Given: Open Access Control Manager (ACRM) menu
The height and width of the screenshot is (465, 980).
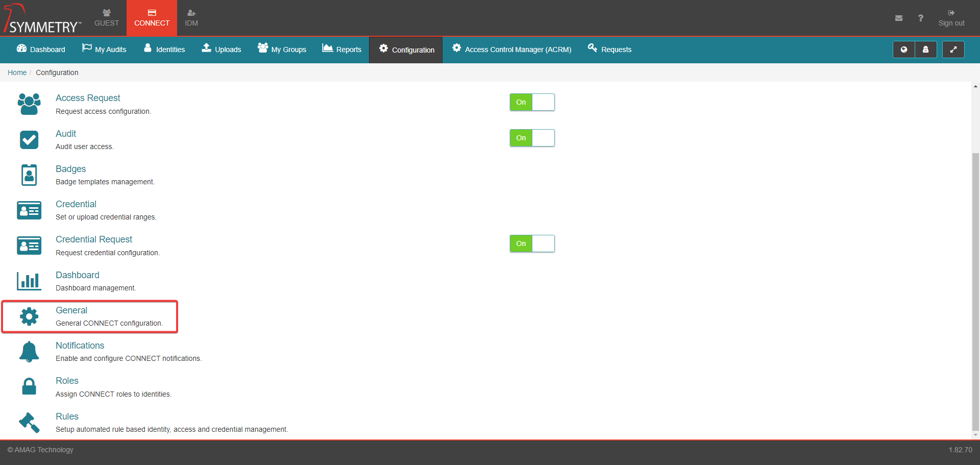Looking at the screenshot, I should [x=511, y=50].
